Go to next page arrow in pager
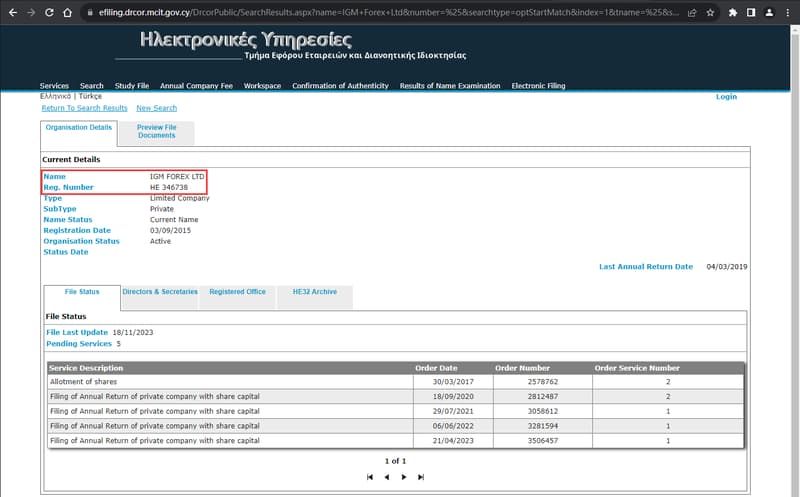 click(x=404, y=477)
